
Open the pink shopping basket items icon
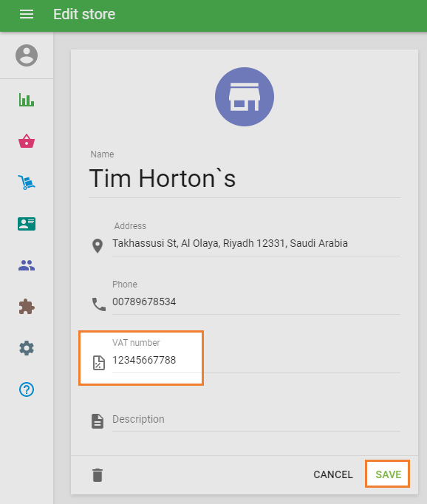[x=27, y=141]
